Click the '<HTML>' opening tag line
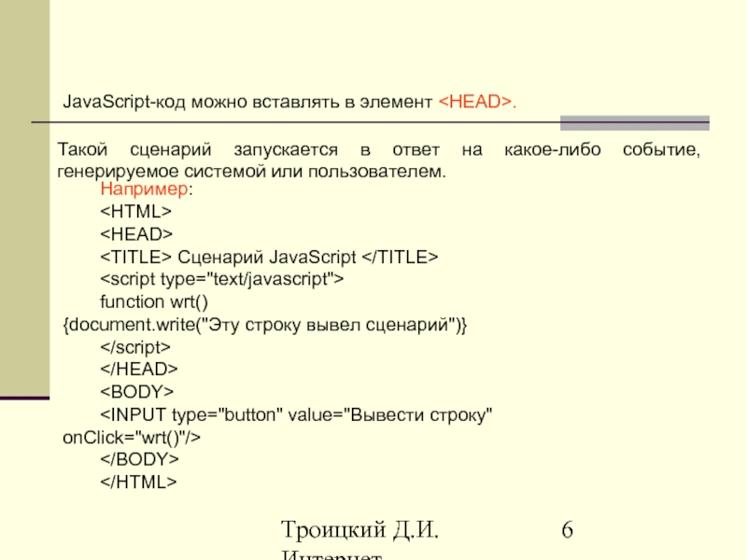This screenshot has width=747, height=560. pos(135,212)
